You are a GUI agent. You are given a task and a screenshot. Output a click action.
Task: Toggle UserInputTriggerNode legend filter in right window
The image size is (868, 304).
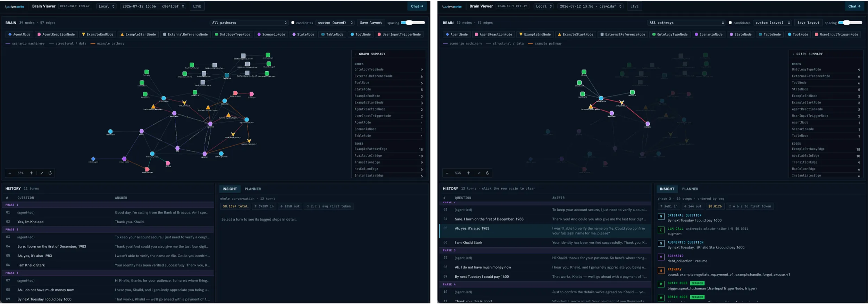(836, 34)
